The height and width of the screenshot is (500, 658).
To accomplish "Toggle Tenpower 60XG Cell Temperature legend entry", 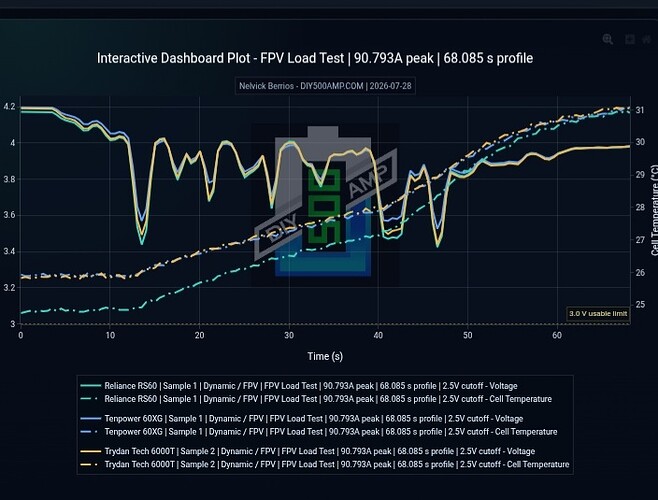I will point(319,432).
